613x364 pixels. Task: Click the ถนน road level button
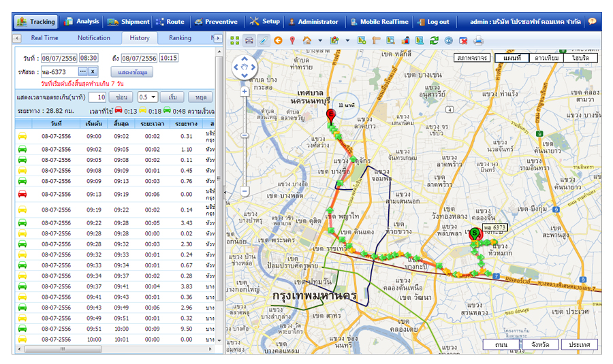(x=501, y=344)
